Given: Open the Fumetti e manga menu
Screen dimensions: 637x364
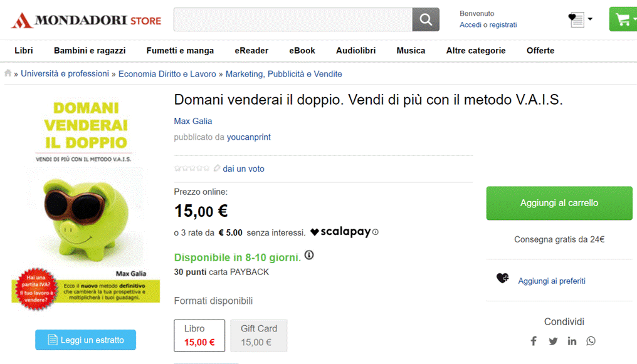Looking at the screenshot, I should (x=180, y=51).
